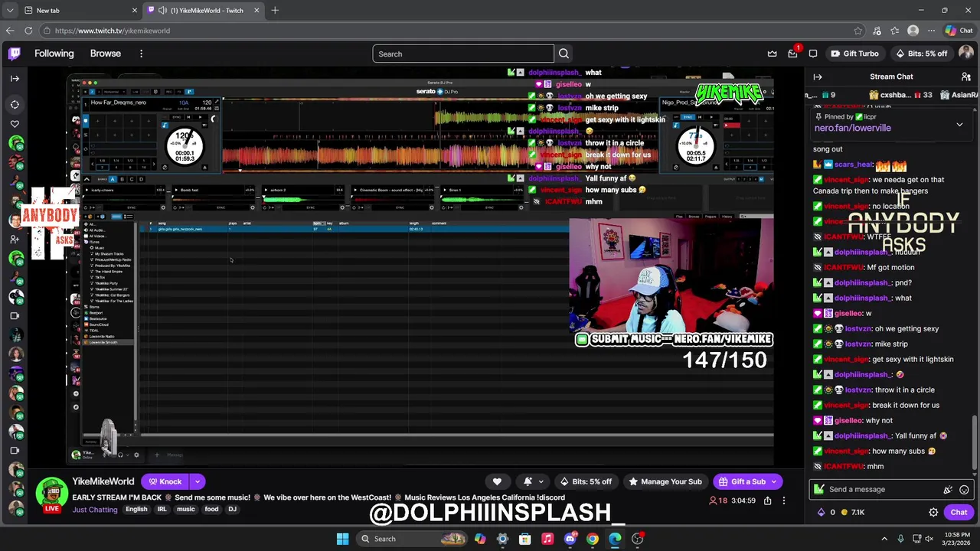980x551 pixels.
Task: Open chat settings gear icon
Action: [933, 512]
